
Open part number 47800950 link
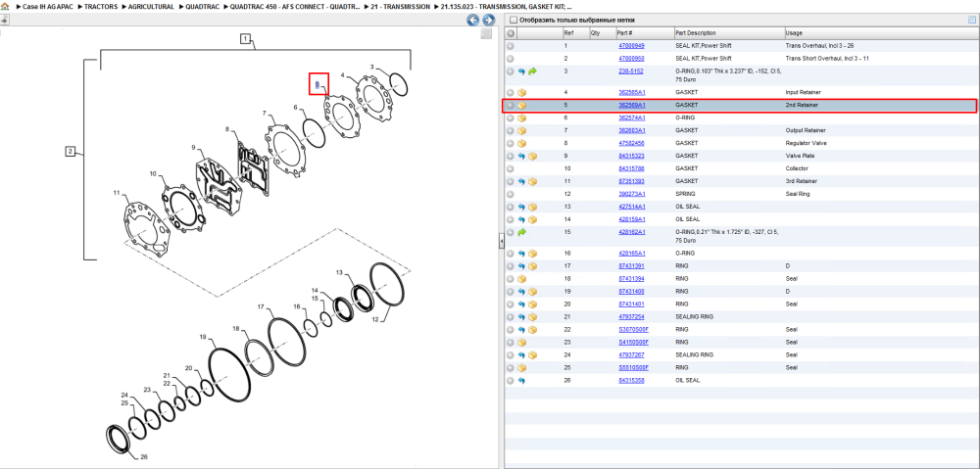(x=631, y=58)
